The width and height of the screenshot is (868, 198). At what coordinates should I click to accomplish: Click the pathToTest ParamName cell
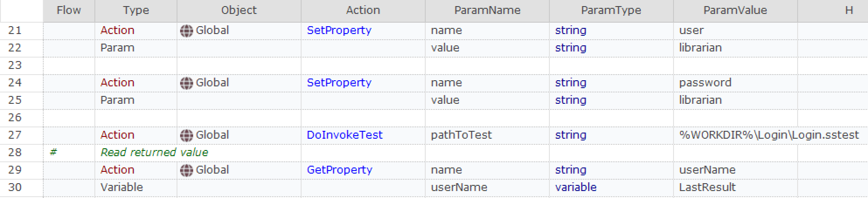pyautogui.click(x=461, y=135)
